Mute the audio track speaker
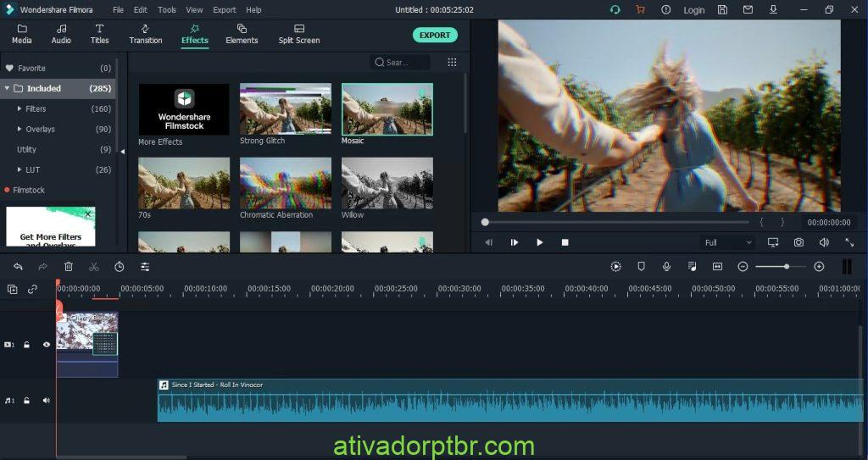The height and width of the screenshot is (460, 868). pos(46,400)
